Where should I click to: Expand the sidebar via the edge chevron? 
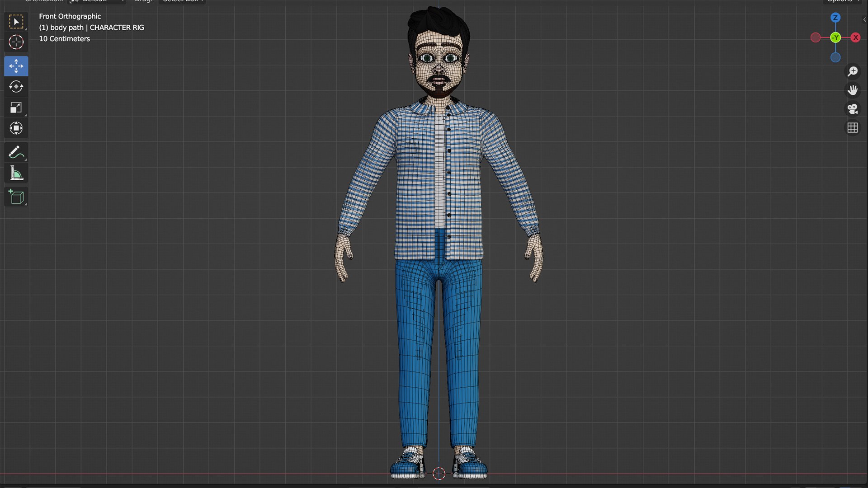coord(864,19)
